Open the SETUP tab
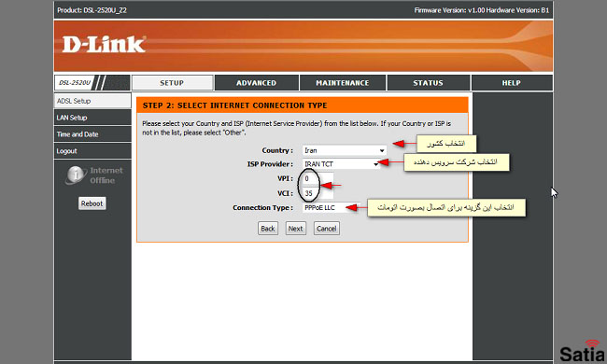 pos(172,83)
